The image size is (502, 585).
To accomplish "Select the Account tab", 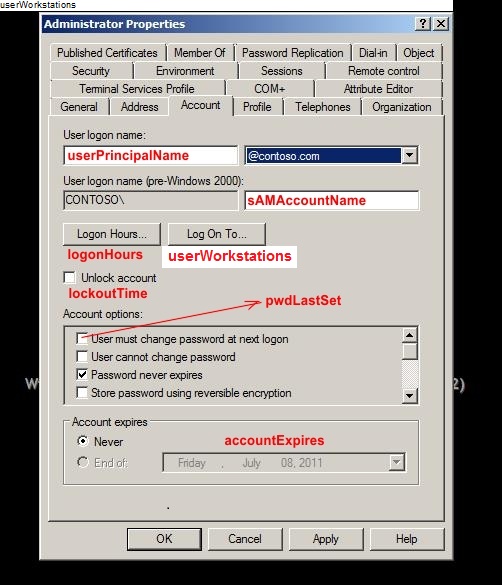I will point(201,106).
